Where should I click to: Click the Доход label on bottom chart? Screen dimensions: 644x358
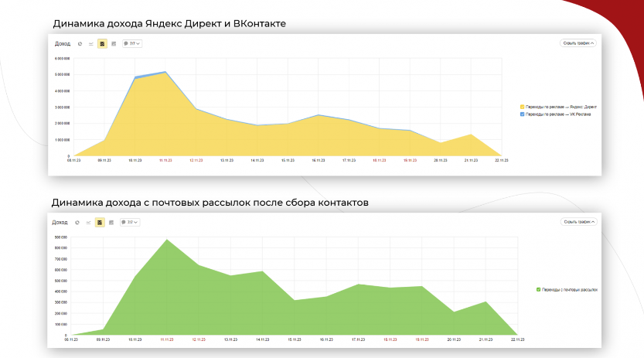tap(60, 222)
